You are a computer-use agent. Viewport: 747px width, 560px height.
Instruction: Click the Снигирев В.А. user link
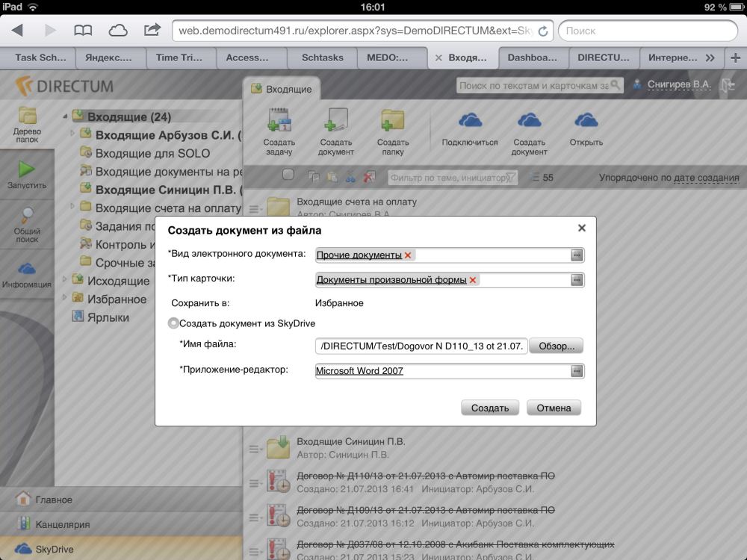[x=679, y=85]
